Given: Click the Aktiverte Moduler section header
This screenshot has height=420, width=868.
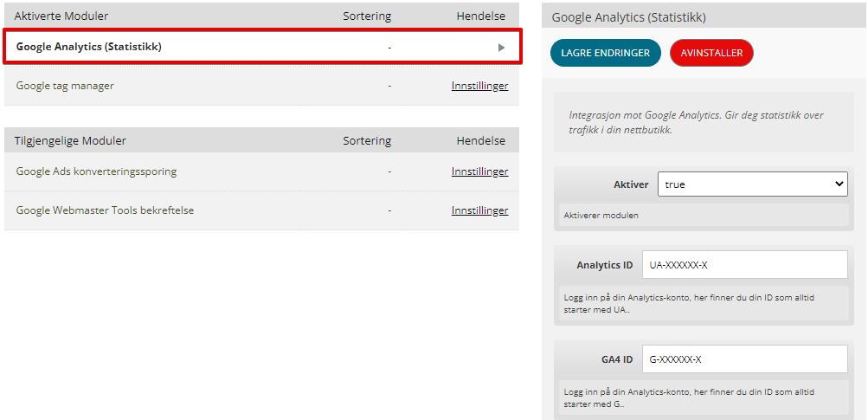Looking at the screenshot, I should (61, 16).
